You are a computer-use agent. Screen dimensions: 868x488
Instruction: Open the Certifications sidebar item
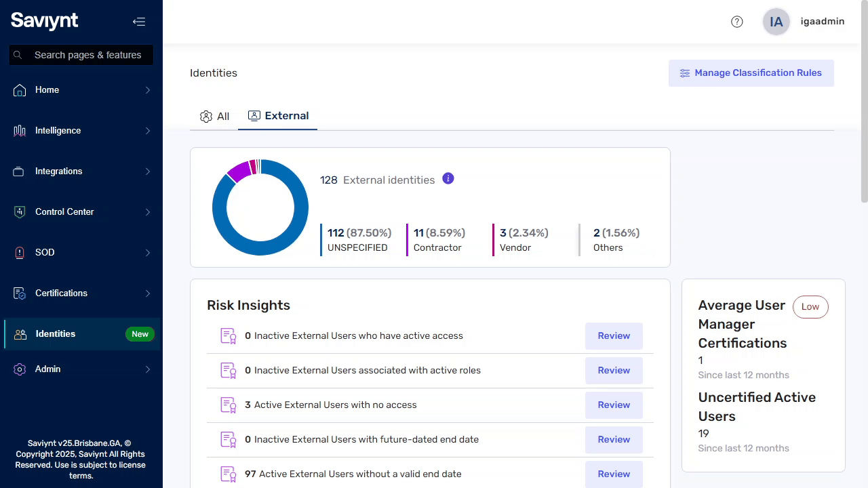[x=81, y=293]
